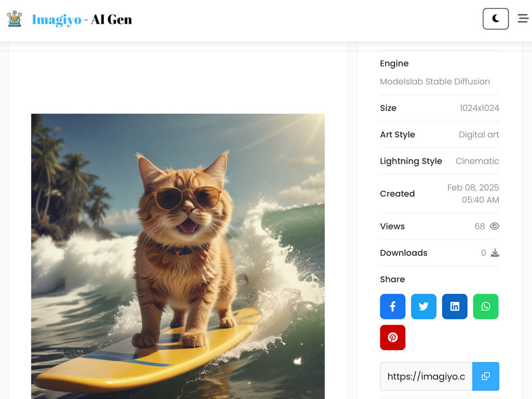Share the image via WhatsApp
The image size is (532, 399).
486,306
